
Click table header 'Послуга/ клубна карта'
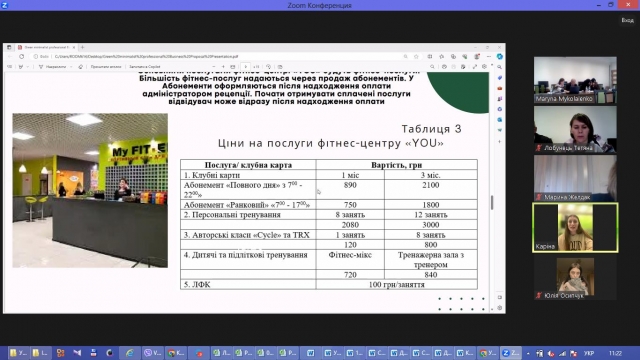(x=248, y=165)
